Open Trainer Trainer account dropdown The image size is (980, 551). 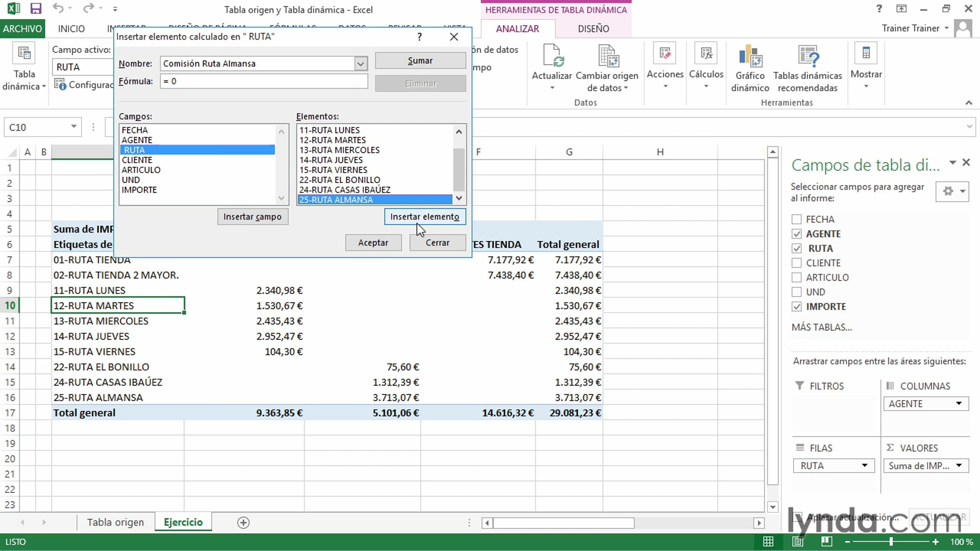click(947, 28)
